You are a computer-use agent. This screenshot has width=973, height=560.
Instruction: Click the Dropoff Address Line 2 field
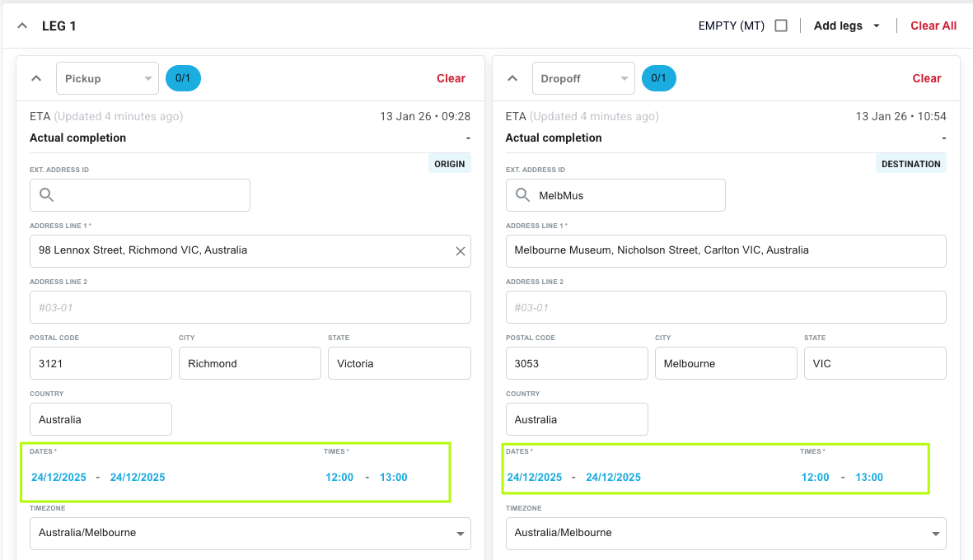(x=725, y=307)
